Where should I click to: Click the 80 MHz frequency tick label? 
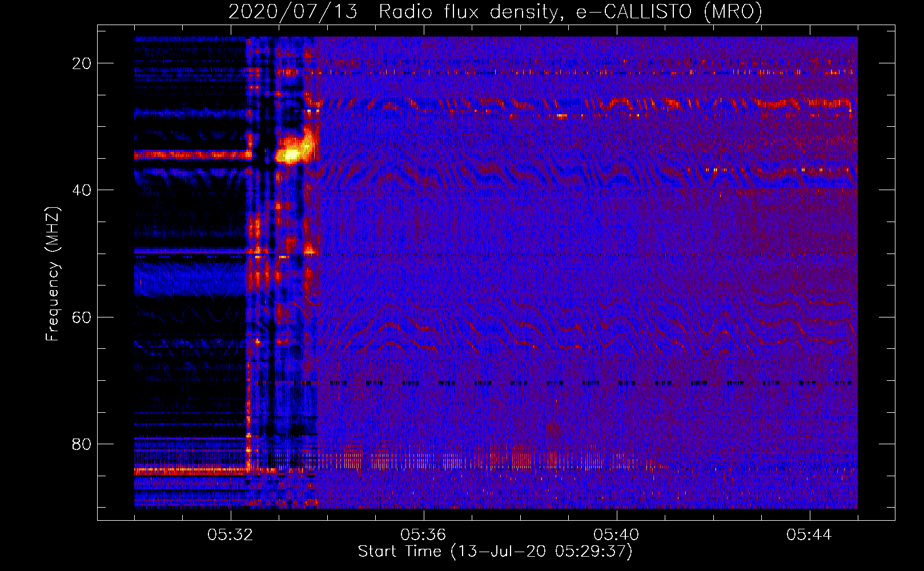pyautogui.click(x=82, y=444)
